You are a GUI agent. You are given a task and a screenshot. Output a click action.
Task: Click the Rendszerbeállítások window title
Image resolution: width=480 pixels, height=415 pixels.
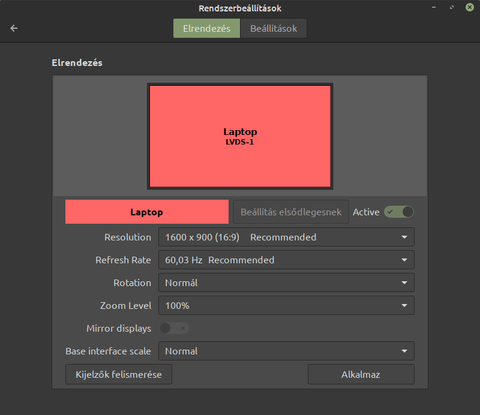[x=240, y=8]
